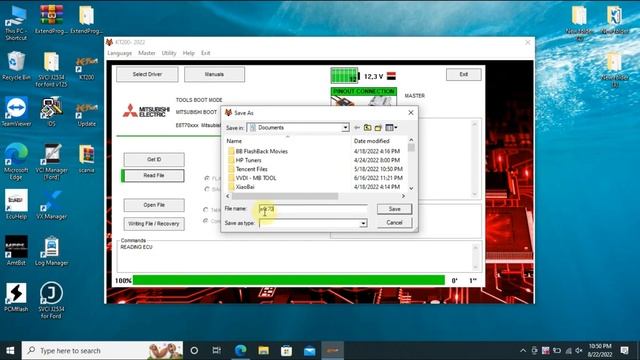
Task: Click the Save button in dialog
Action: point(394,209)
